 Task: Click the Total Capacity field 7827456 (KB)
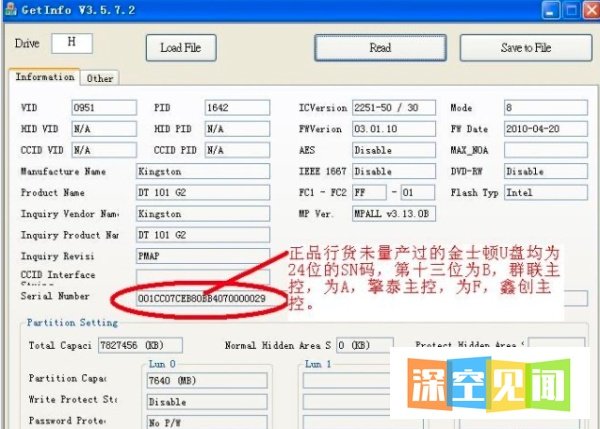tap(140, 345)
